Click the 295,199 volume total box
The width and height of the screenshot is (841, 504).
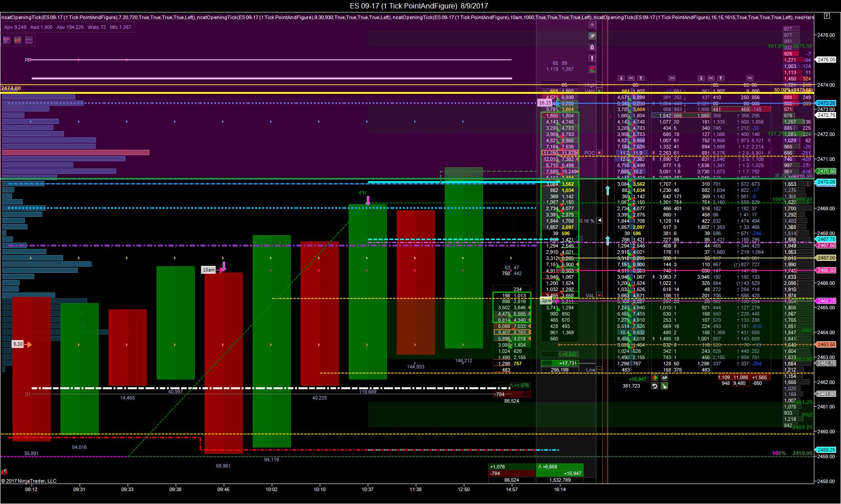point(559,370)
